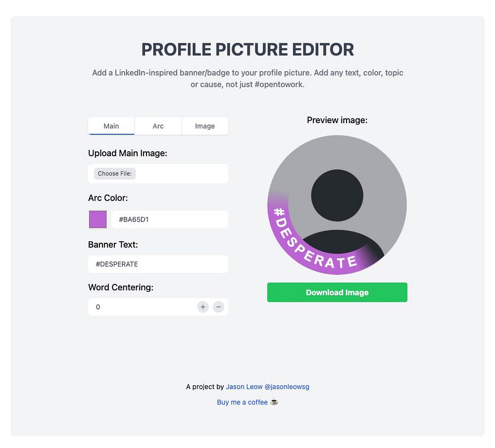The image size is (495, 448).
Task: Decrease word centering with minus button
Action: click(218, 307)
